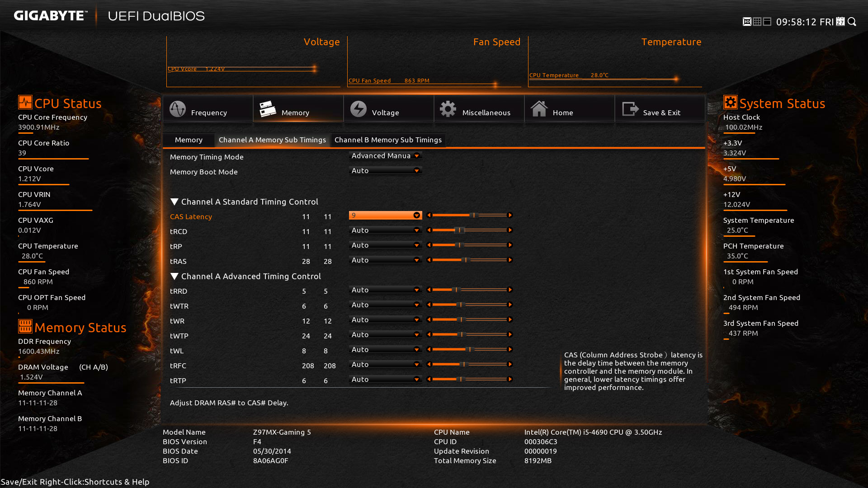
Task: Open the CAS Latency value dropdown
Action: [x=385, y=216]
